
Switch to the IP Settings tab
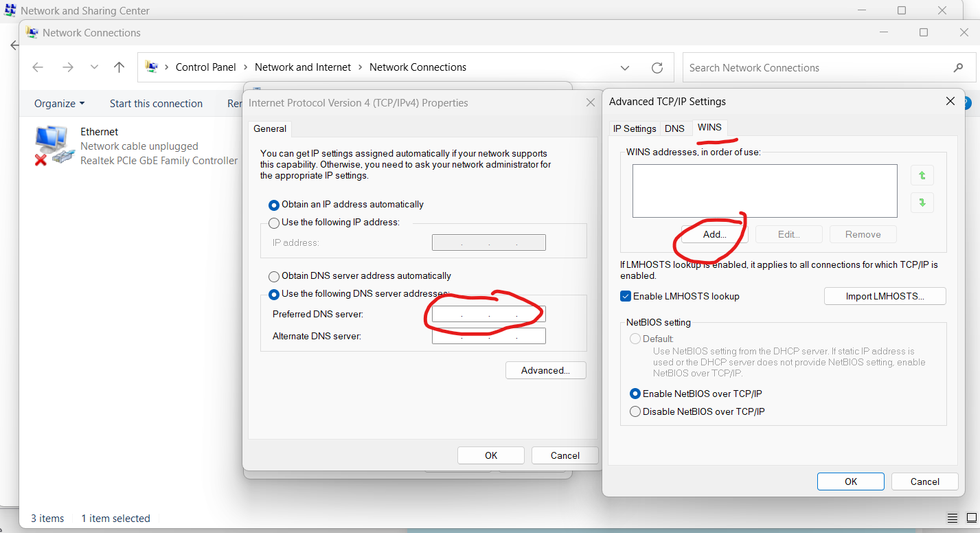[x=634, y=128]
